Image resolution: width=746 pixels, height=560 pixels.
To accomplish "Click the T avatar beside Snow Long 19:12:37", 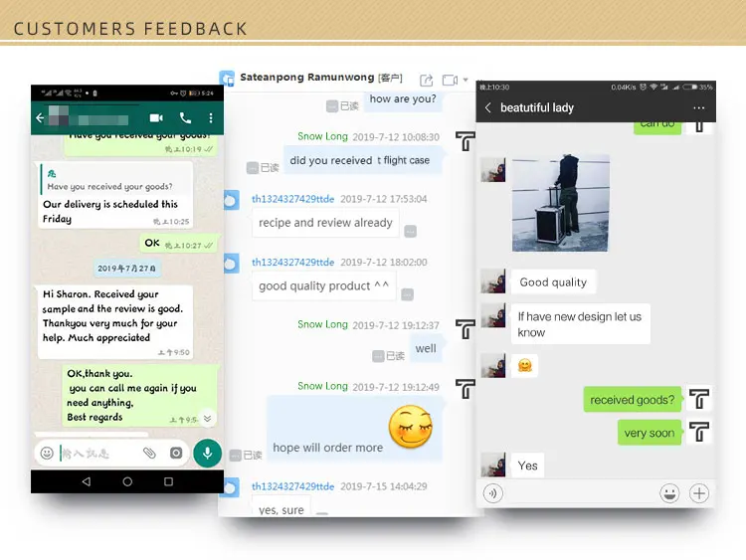I will 466,329.
